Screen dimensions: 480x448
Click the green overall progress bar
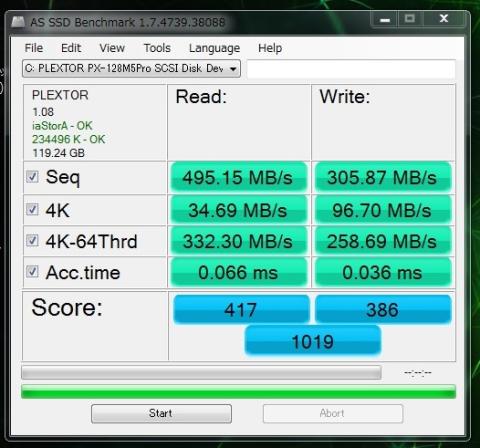238,391
